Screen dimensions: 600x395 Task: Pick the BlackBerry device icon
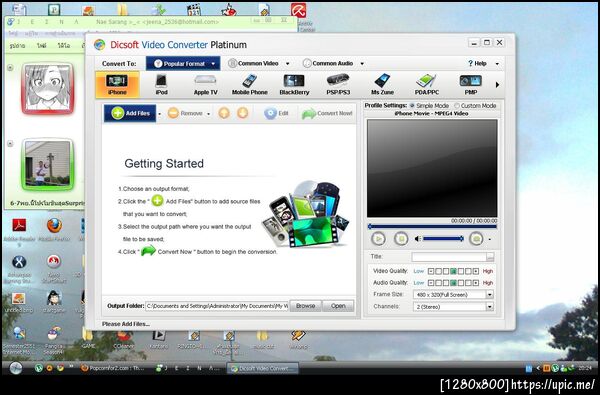point(294,85)
